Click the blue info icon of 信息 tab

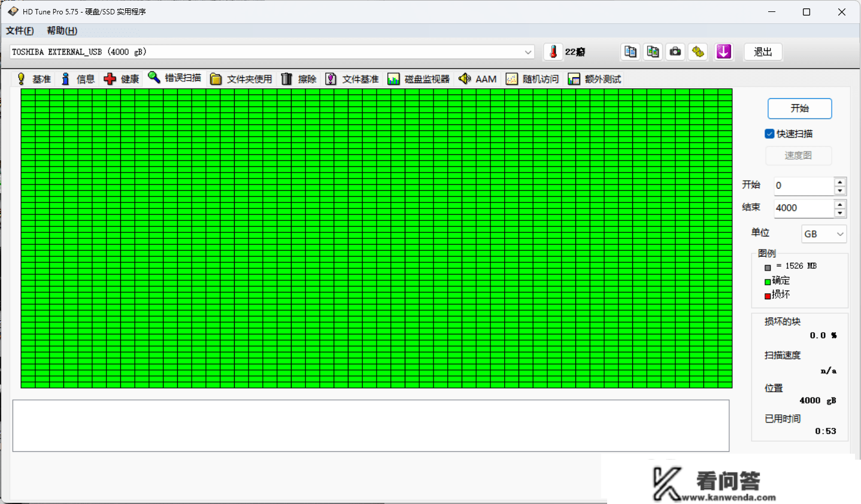click(66, 79)
